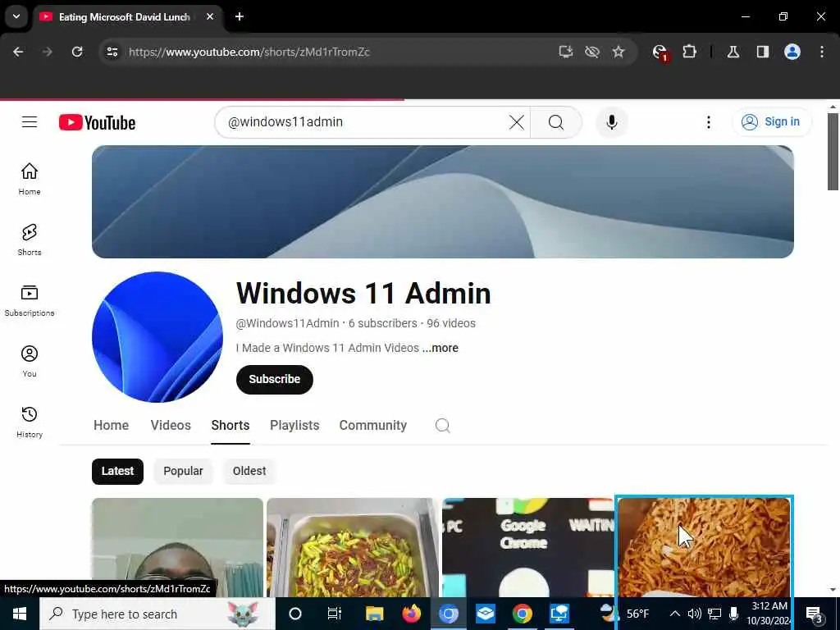Screen dimensions: 840x630
Task: View site information icon in address bar
Action: point(112,52)
